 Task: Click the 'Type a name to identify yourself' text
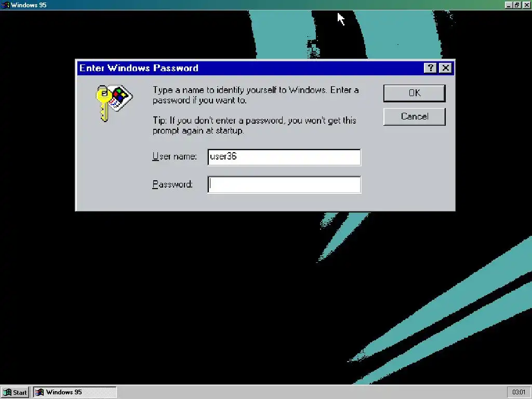[256, 95]
